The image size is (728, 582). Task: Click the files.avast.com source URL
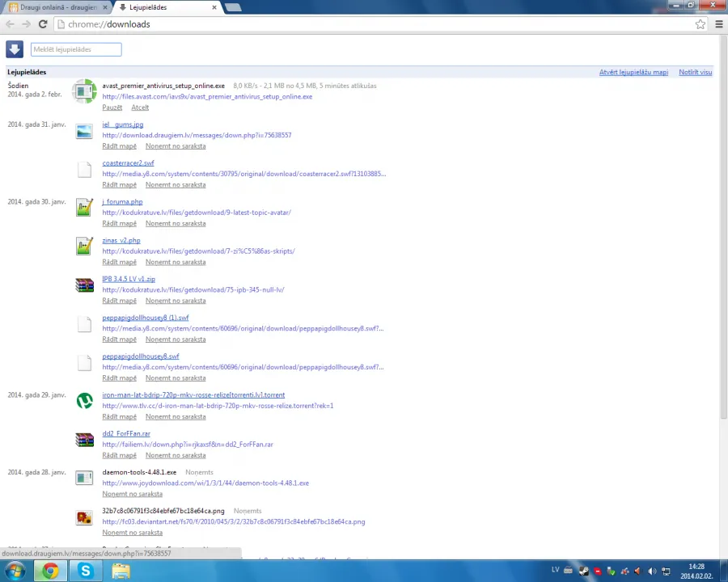pyautogui.click(x=207, y=96)
